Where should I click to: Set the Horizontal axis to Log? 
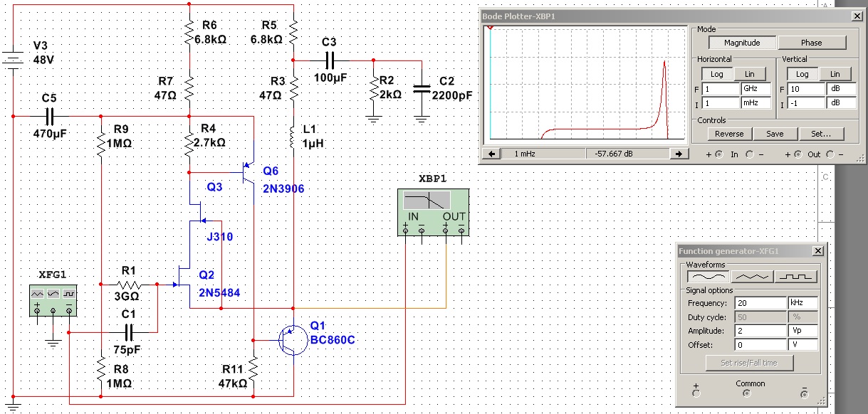click(x=716, y=74)
